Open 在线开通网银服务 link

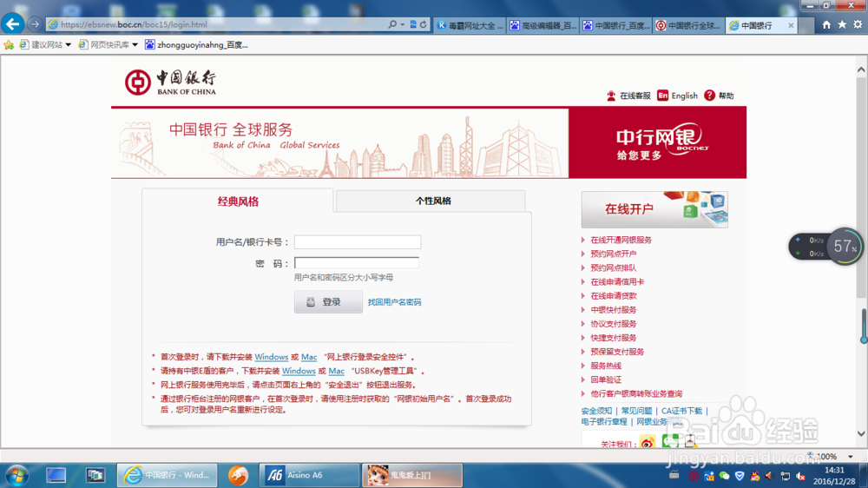621,240
